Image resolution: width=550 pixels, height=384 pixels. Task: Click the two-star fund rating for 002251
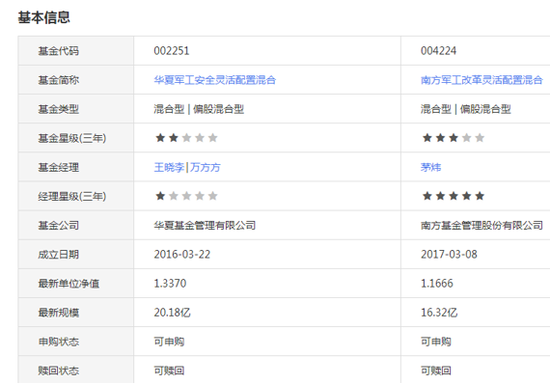(x=186, y=138)
